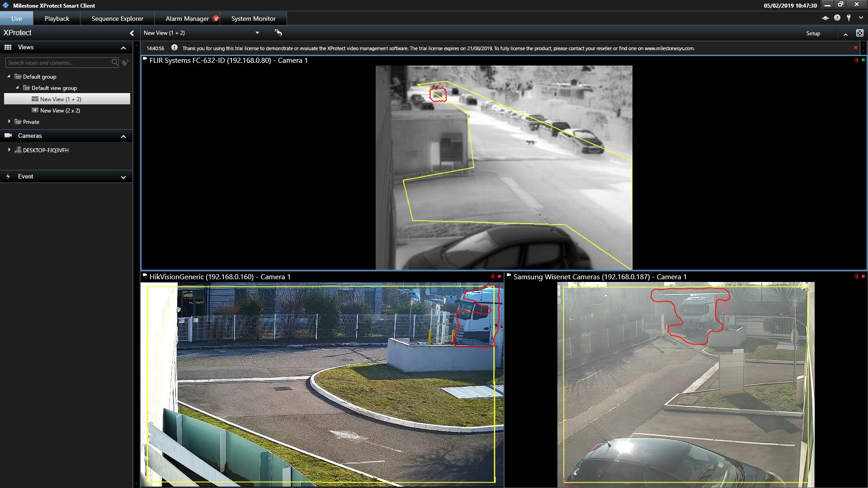Open the Playback tab

tap(57, 19)
